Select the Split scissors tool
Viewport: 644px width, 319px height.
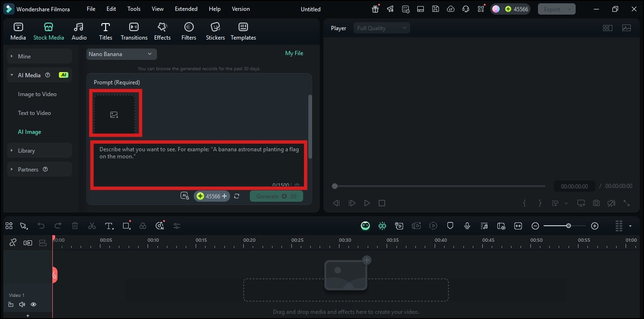click(x=92, y=226)
